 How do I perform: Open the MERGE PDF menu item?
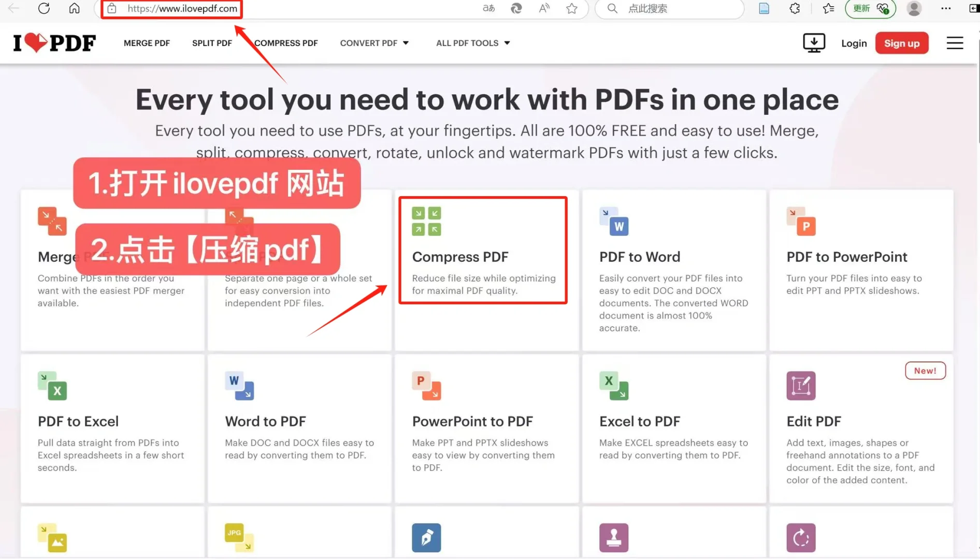[x=147, y=43]
